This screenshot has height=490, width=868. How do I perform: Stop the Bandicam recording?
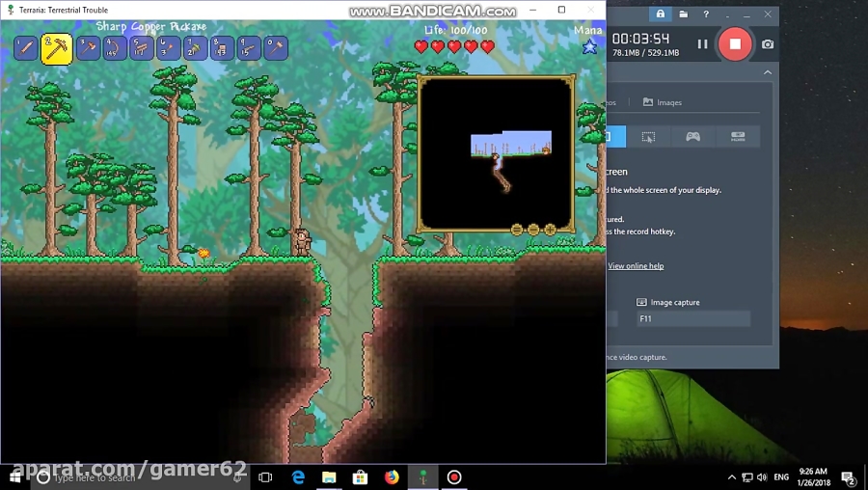pyautogui.click(x=735, y=43)
